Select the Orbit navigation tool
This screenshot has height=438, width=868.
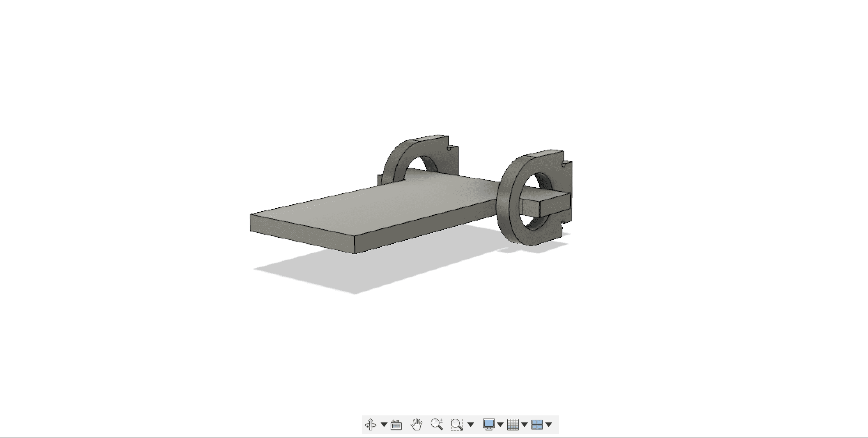(370, 424)
